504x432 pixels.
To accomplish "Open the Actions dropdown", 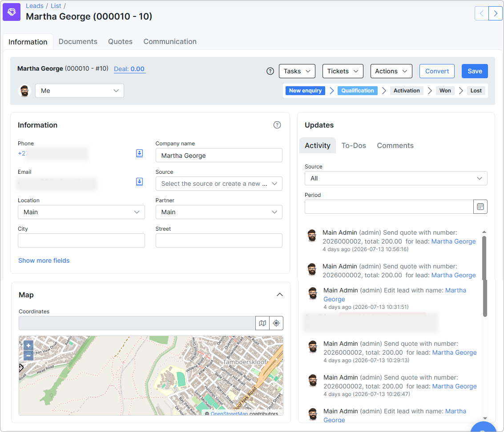I will 391,71.
